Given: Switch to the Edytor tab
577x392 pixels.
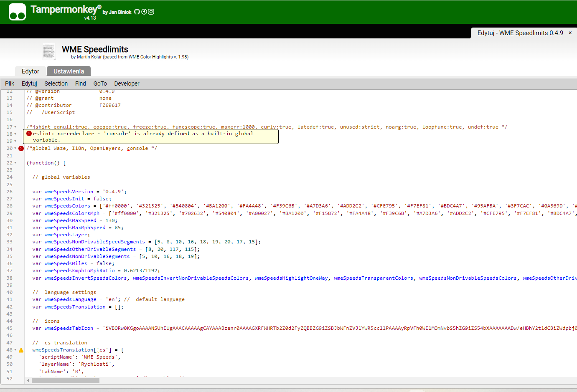Looking at the screenshot, I should tap(31, 71).
